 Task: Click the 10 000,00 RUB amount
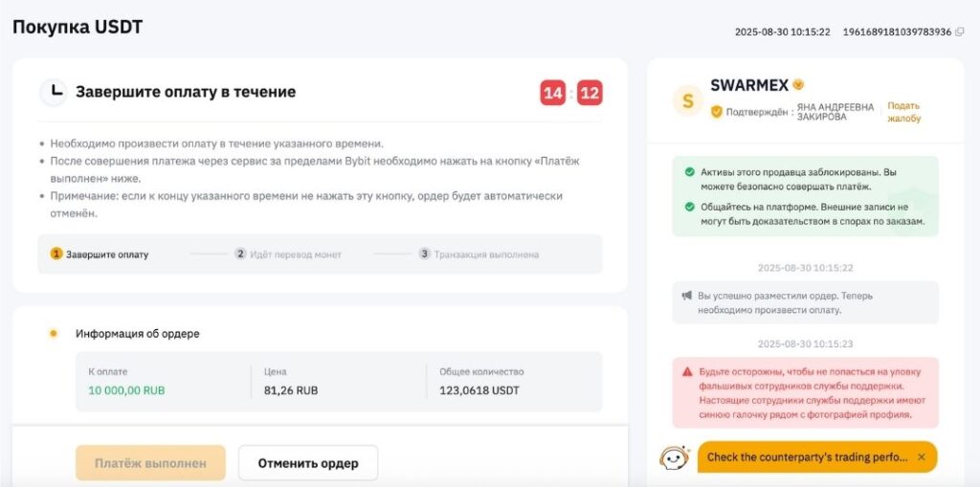[x=127, y=390]
